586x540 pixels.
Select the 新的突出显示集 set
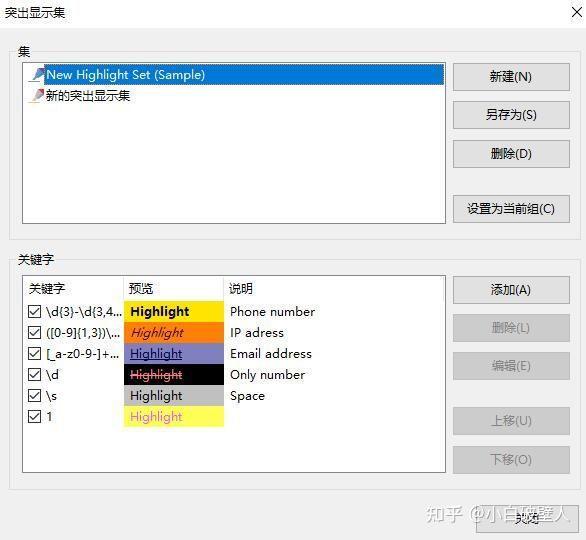pos(88,96)
